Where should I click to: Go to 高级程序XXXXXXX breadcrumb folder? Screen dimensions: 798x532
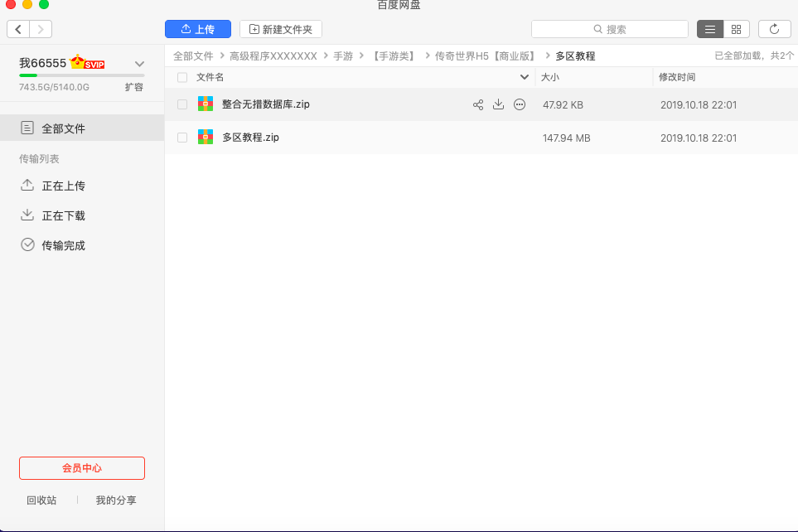[273, 56]
